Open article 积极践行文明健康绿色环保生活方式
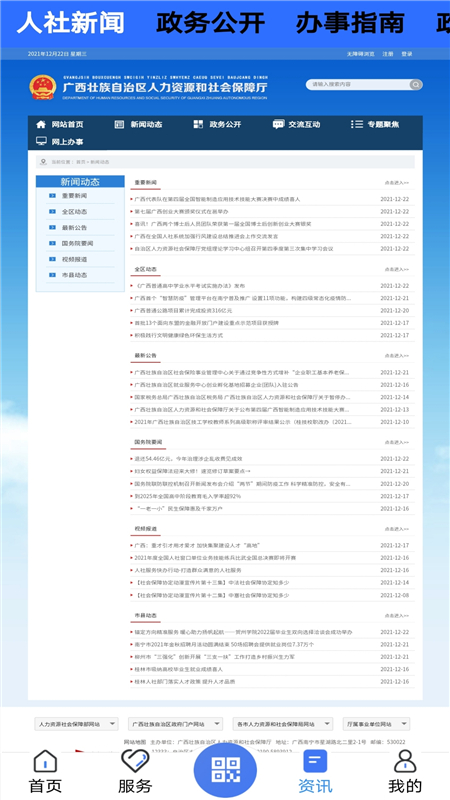 [179, 335]
